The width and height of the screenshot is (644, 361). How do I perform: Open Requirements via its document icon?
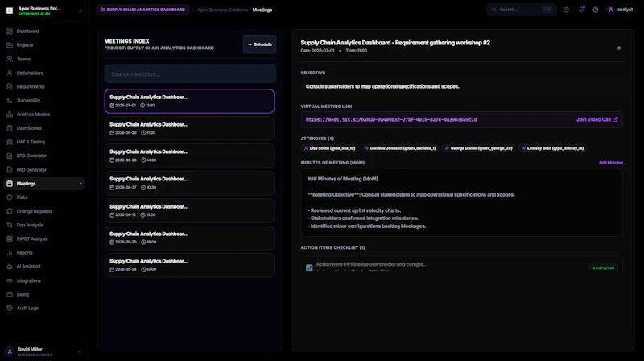[10, 86]
